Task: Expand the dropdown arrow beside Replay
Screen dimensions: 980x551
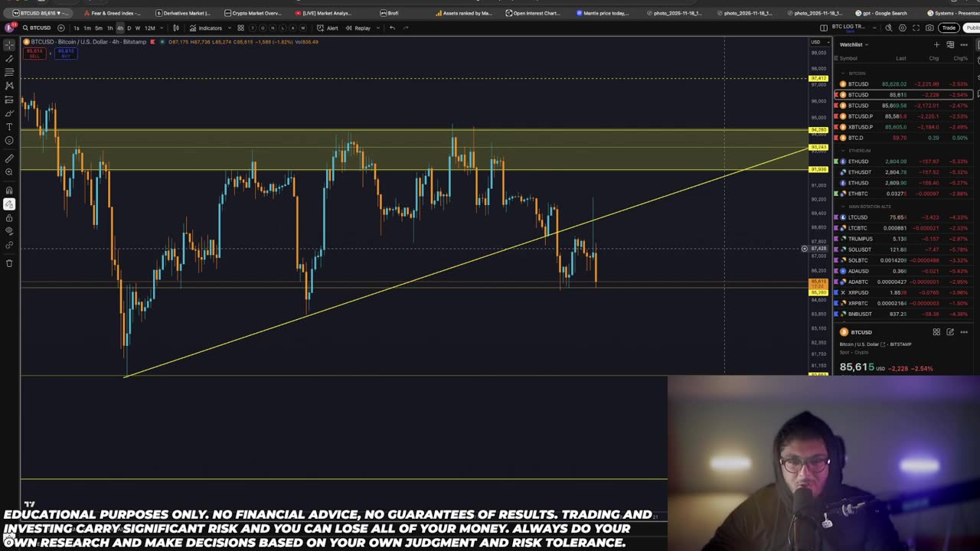Action: (x=378, y=28)
